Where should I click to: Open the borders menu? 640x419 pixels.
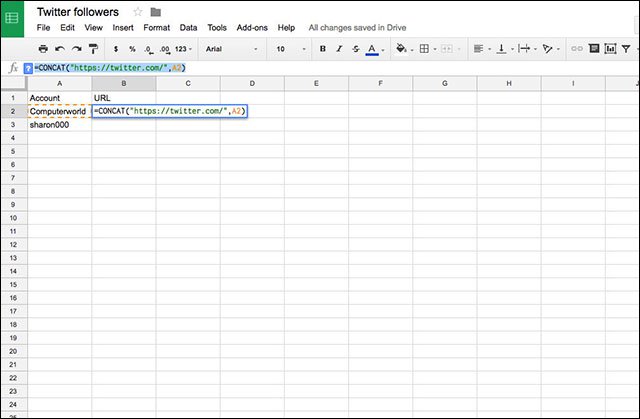pyautogui.click(x=424, y=49)
